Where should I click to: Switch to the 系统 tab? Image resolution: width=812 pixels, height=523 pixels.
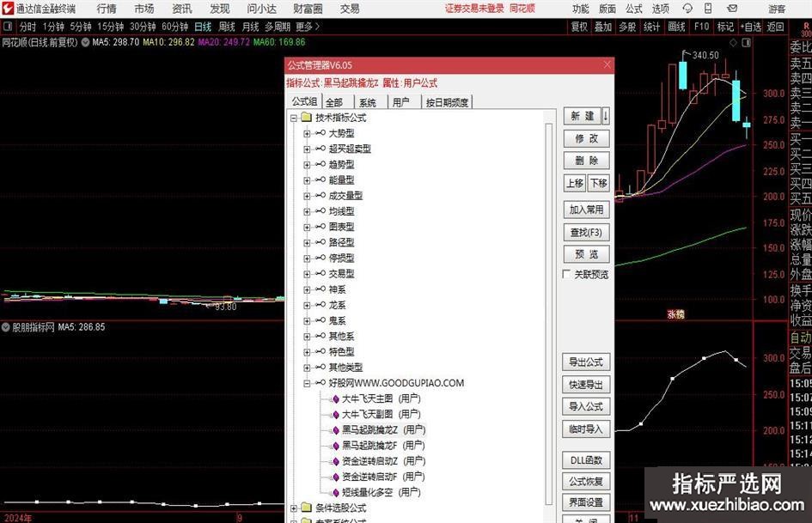tap(370, 102)
